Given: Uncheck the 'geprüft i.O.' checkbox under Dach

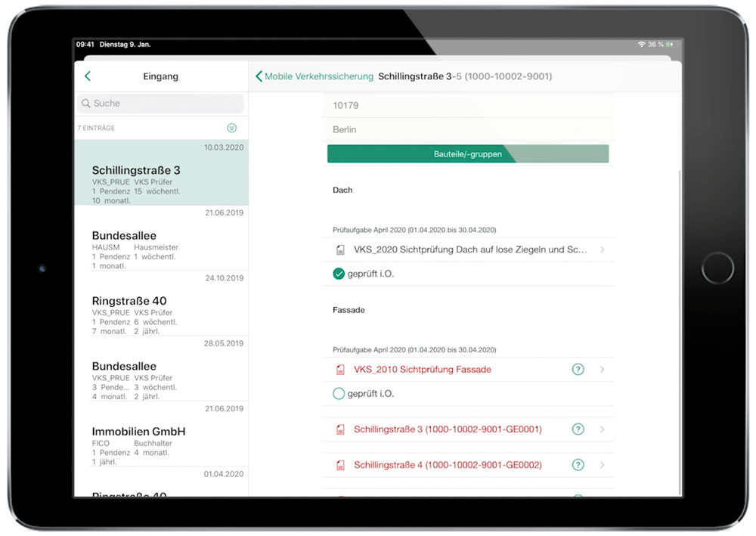Looking at the screenshot, I should coord(339,274).
